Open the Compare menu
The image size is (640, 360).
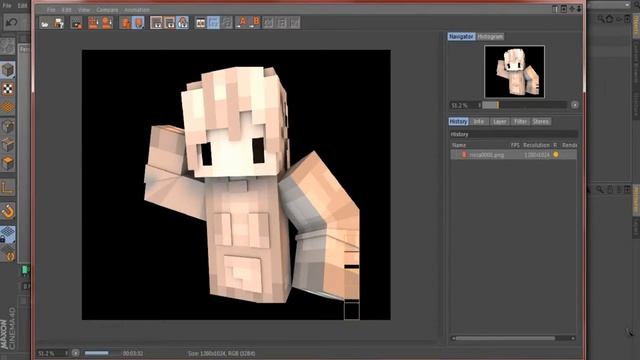pyautogui.click(x=107, y=9)
